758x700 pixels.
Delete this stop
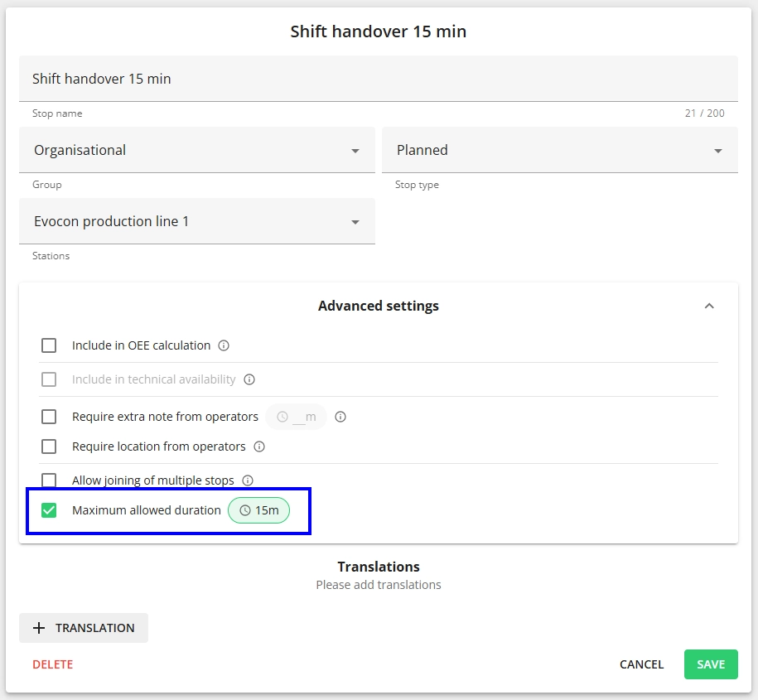coord(53,664)
